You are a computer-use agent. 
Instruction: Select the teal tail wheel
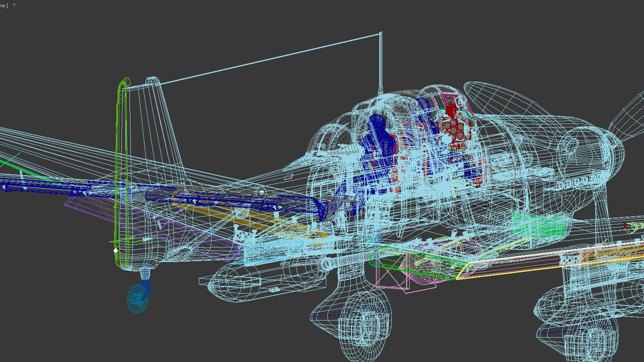(x=137, y=298)
